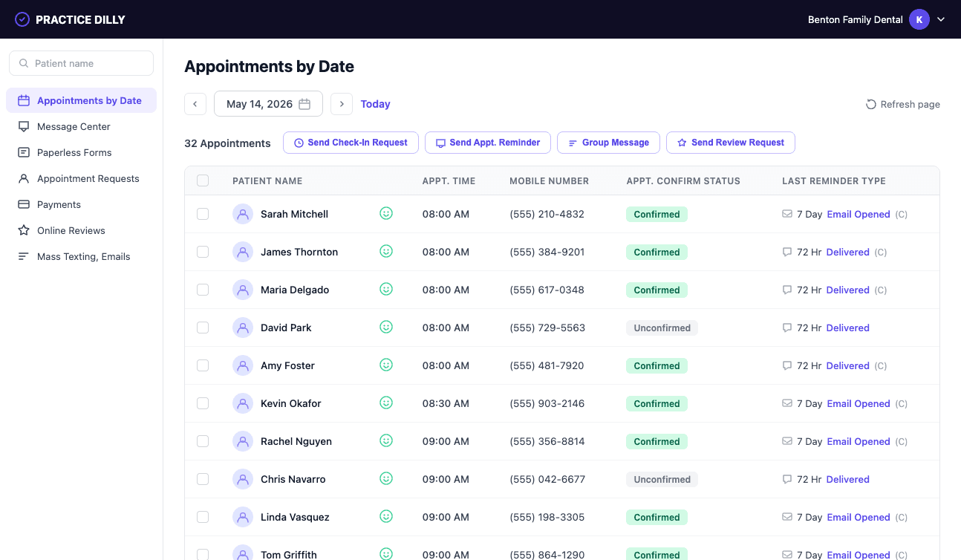Open Payments in sidebar
Viewport: 961px width, 560px height.
click(x=81, y=204)
